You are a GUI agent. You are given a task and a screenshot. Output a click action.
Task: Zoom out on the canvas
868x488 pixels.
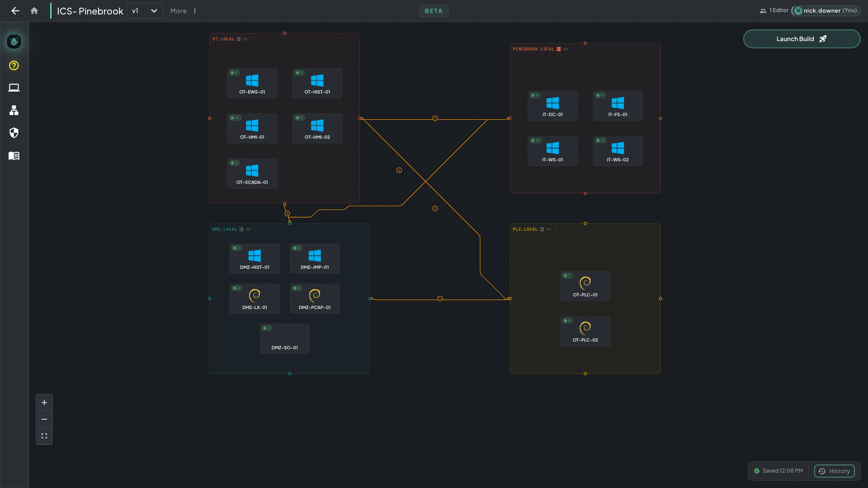(44, 419)
